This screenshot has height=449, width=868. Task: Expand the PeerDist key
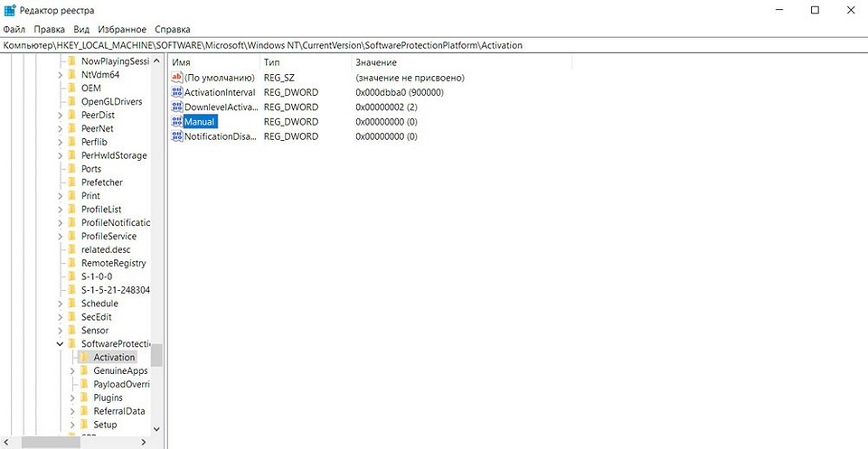(x=60, y=115)
